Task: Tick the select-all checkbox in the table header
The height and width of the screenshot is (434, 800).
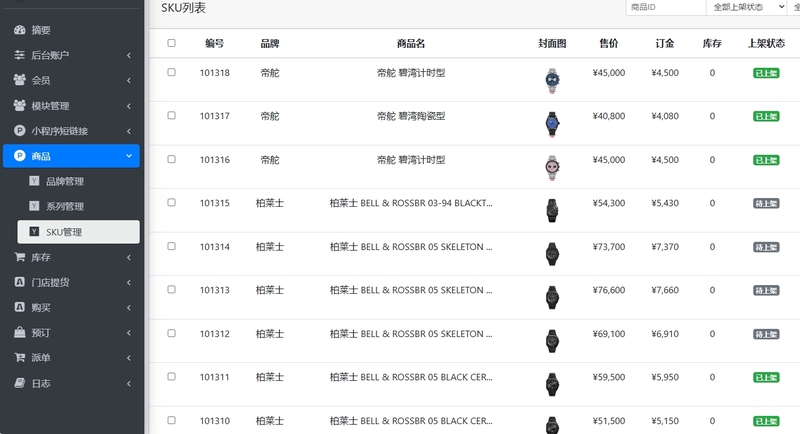Action: 171,43
